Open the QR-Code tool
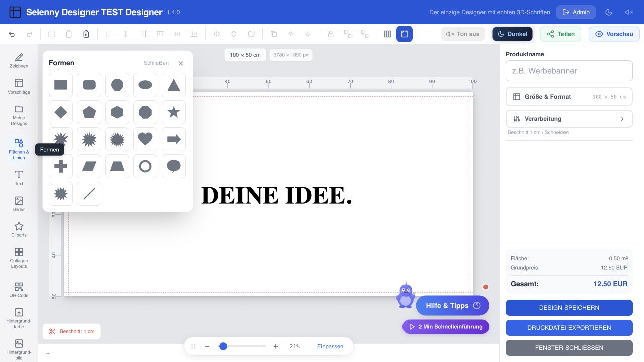 [19, 290]
